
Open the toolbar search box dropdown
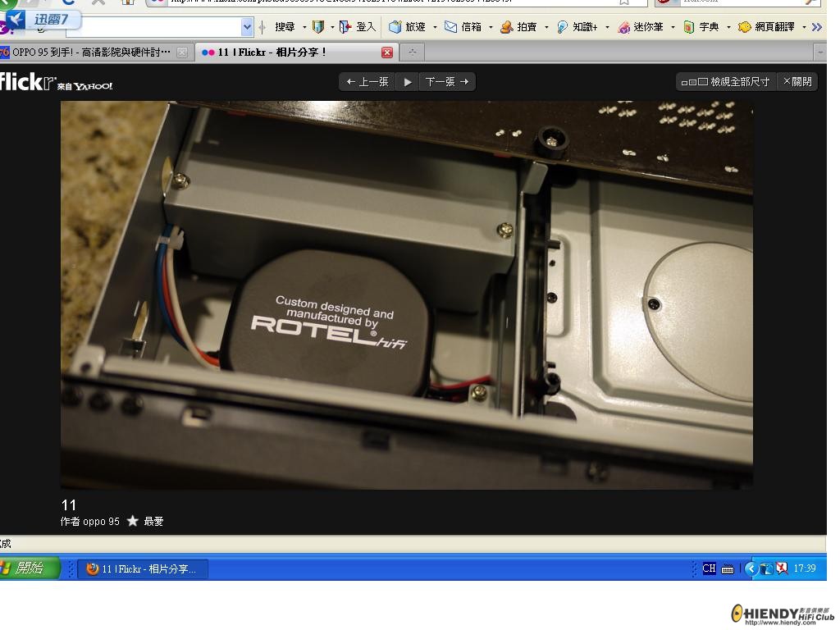(246, 27)
